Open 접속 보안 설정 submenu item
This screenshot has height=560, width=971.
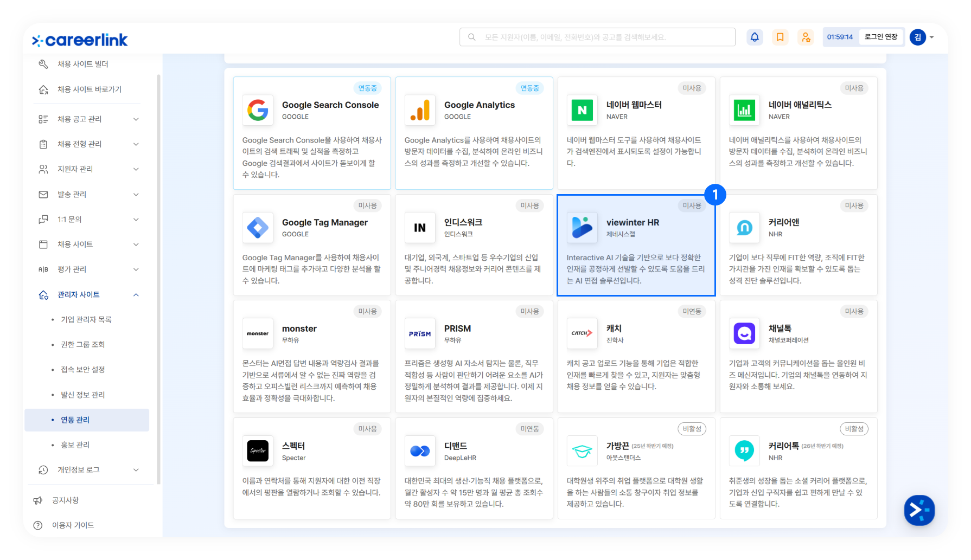(x=83, y=370)
